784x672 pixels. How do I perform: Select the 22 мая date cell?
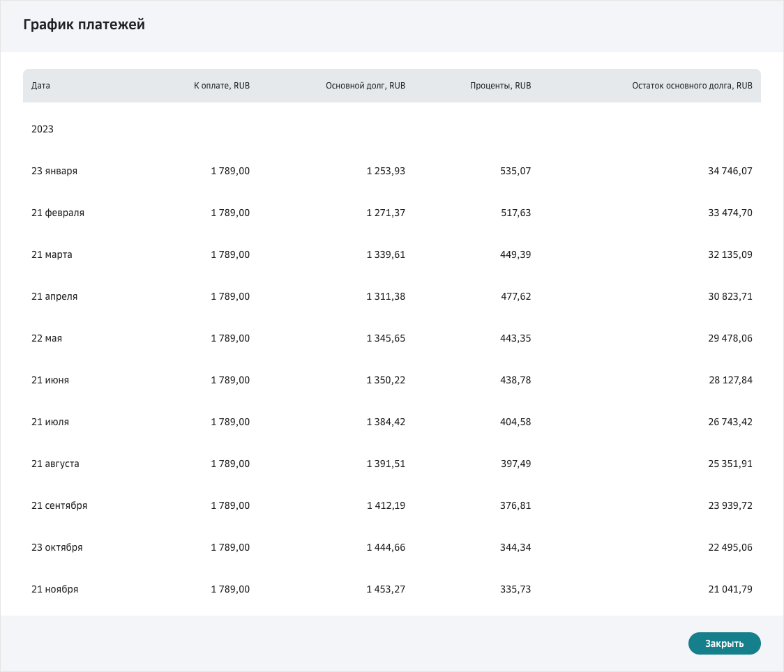coord(47,338)
